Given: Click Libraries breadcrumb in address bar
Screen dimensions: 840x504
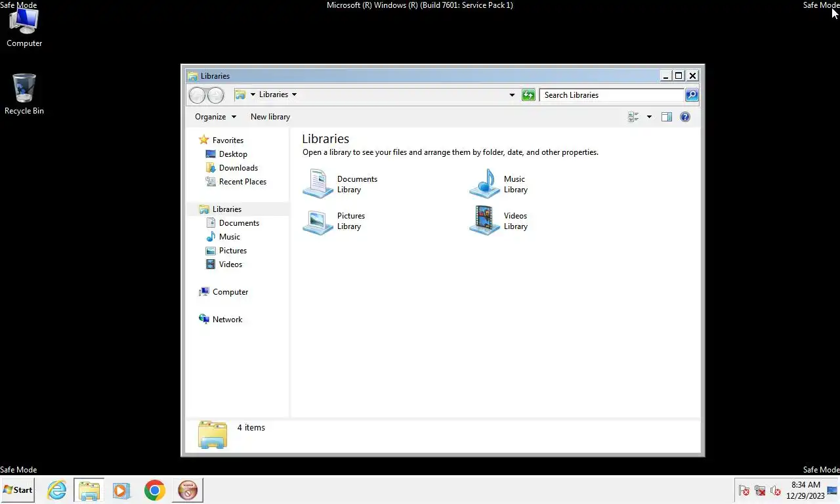Looking at the screenshot, I should [274, 94].
